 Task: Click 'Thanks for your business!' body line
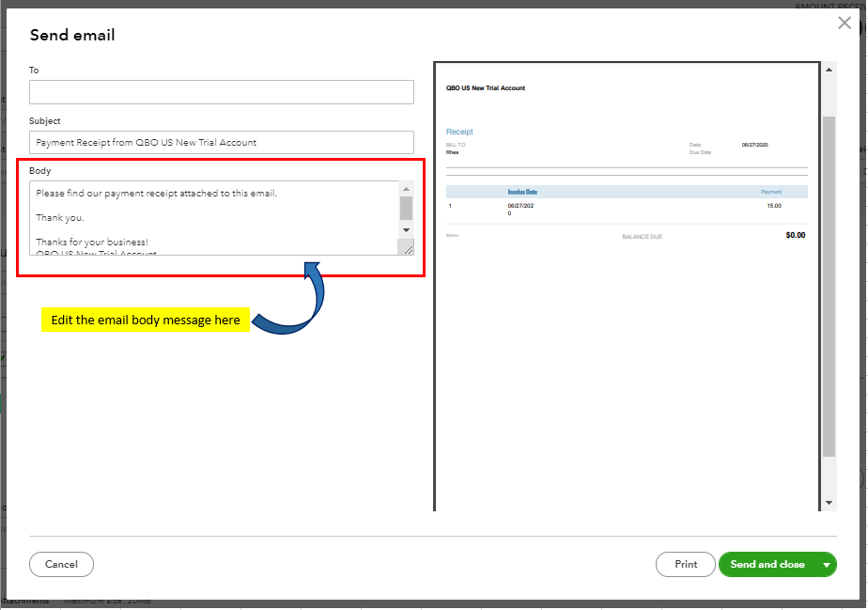[x=92, y=242]
